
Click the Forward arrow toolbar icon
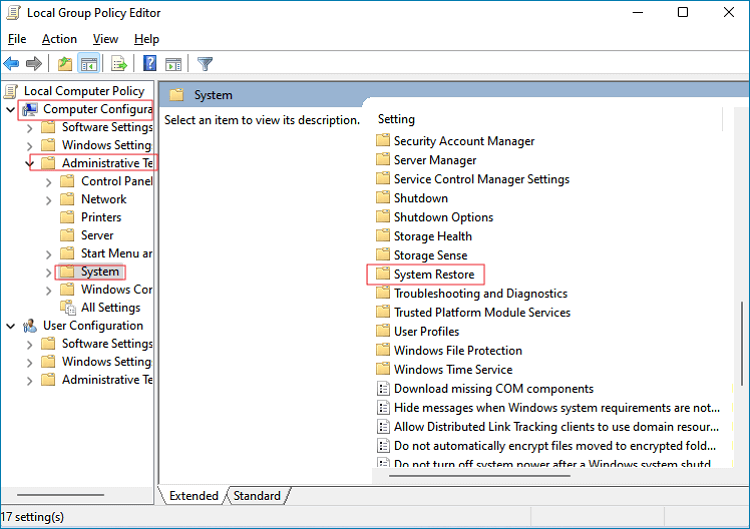33,63
